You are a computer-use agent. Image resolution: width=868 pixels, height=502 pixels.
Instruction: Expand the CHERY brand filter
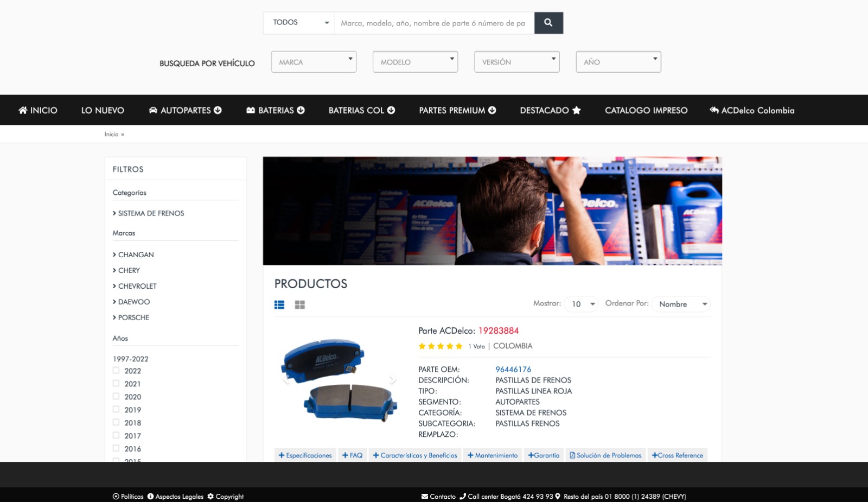click(x=126, y=270)
